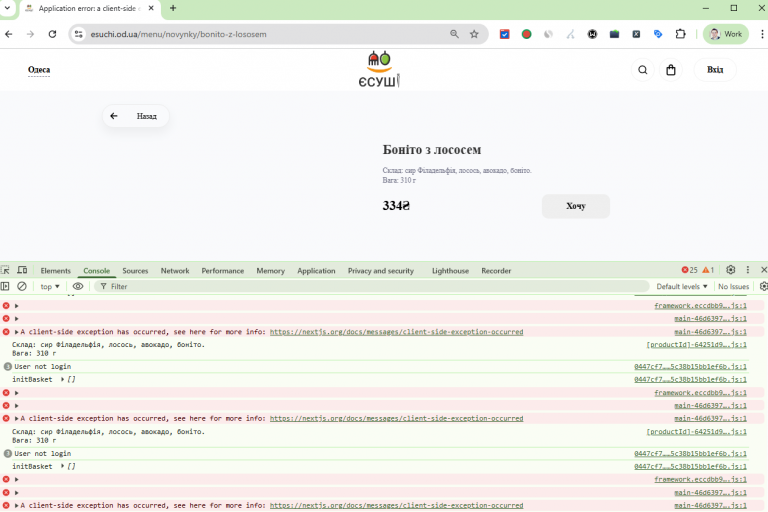Open the last nextjs.org client-side-exception link

[396, 506]
